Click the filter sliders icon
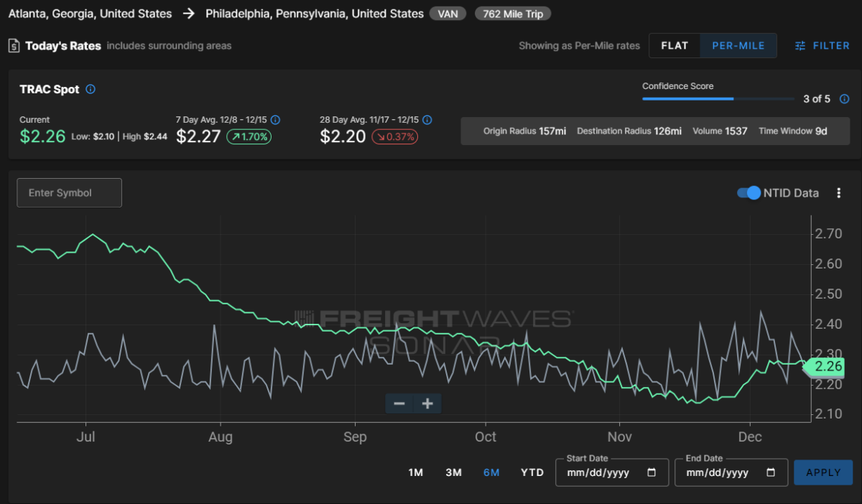 click(x=800, y=45)
